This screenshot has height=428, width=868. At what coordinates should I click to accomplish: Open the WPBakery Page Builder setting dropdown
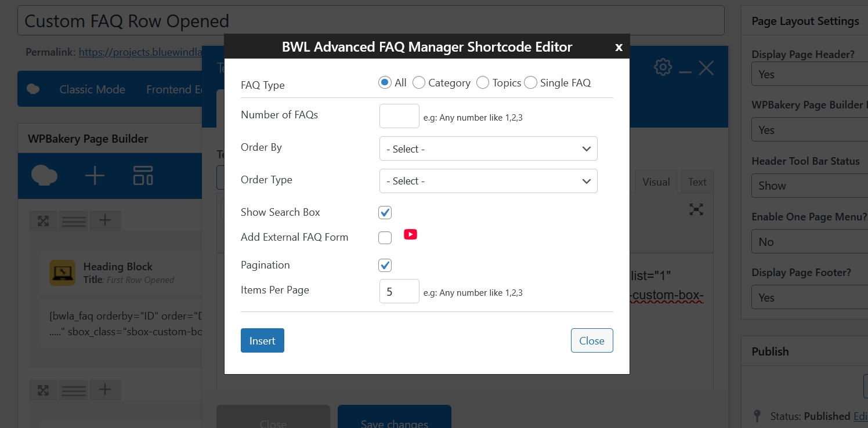[810, 130]
